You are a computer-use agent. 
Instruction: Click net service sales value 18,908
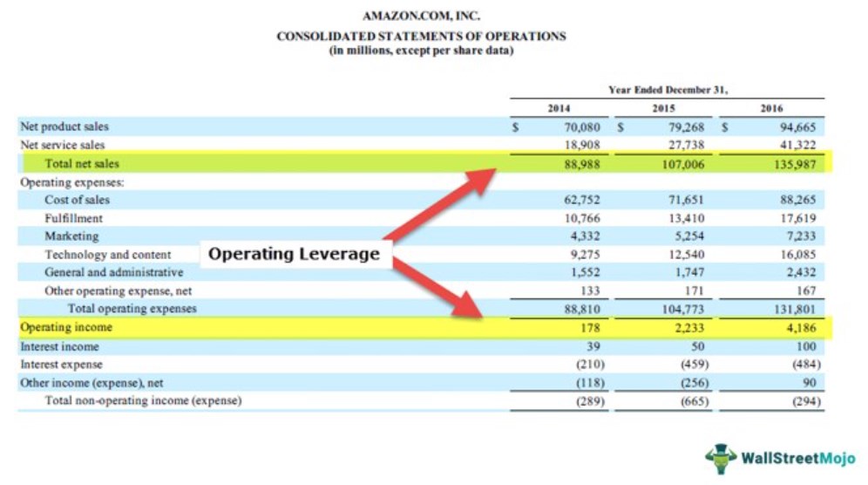click(582, 145)
